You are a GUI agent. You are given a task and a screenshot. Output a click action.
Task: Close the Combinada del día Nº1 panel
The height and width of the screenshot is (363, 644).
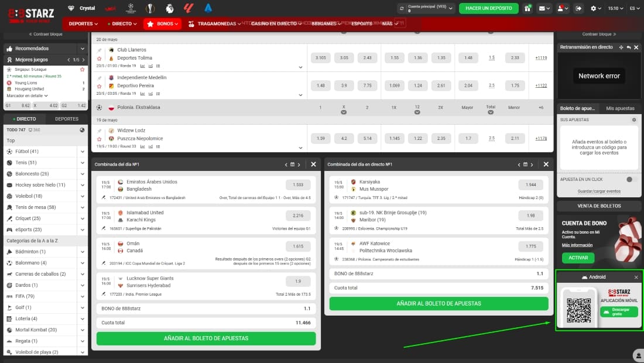point(313,165)
